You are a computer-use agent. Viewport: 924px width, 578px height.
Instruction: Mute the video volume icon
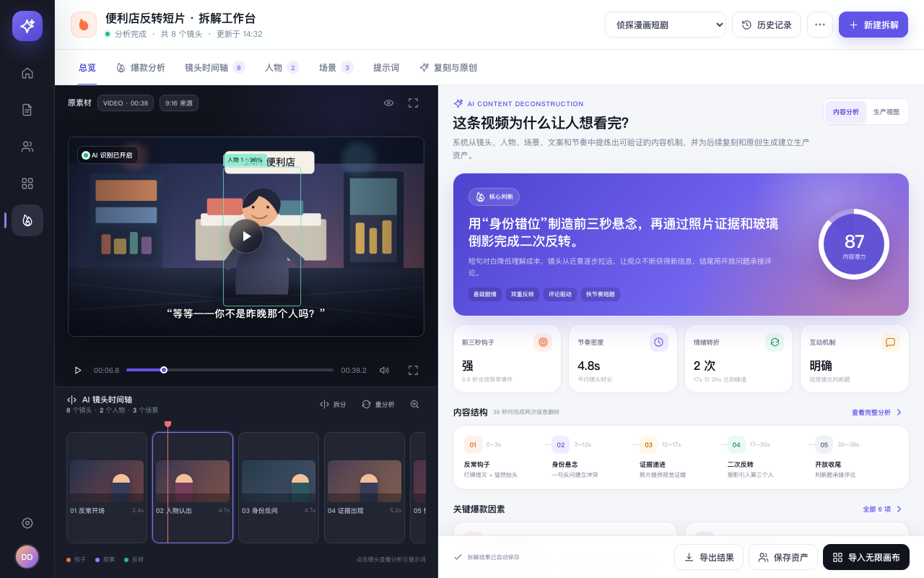coord(384,370)
